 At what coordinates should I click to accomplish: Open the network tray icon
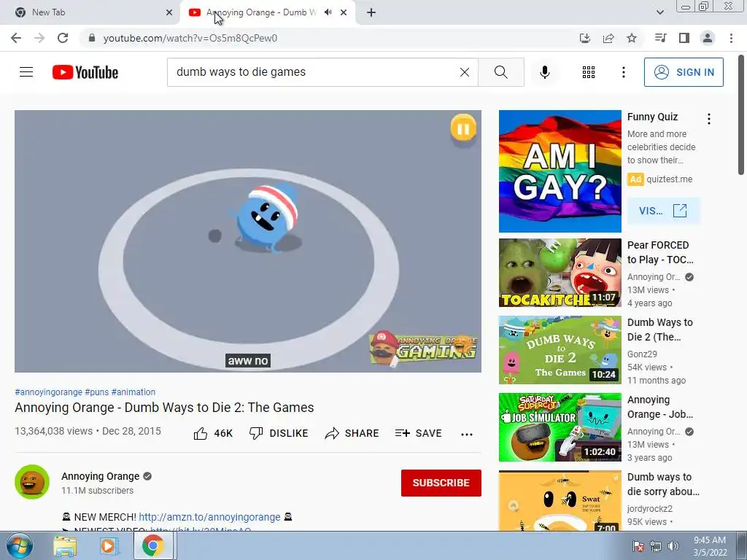point(656,546)
